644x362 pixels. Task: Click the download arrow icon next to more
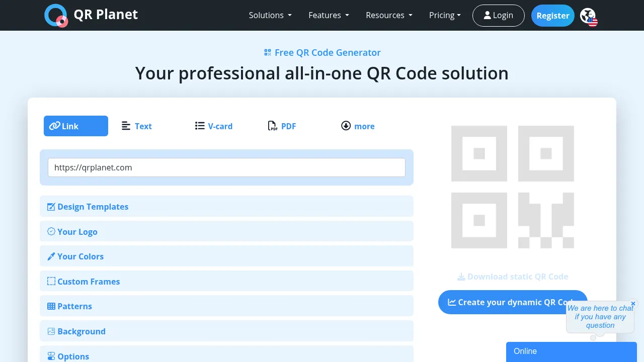point(346,126)
